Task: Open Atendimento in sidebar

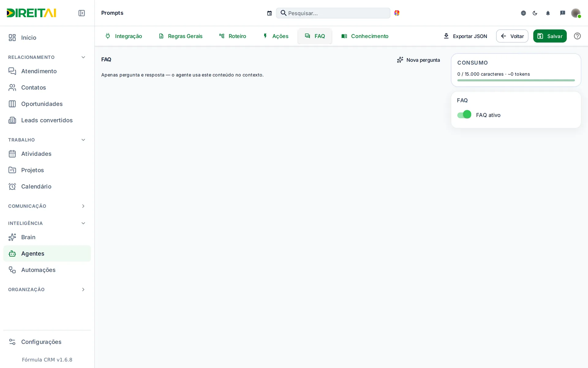Action: [x=47, y=71]
